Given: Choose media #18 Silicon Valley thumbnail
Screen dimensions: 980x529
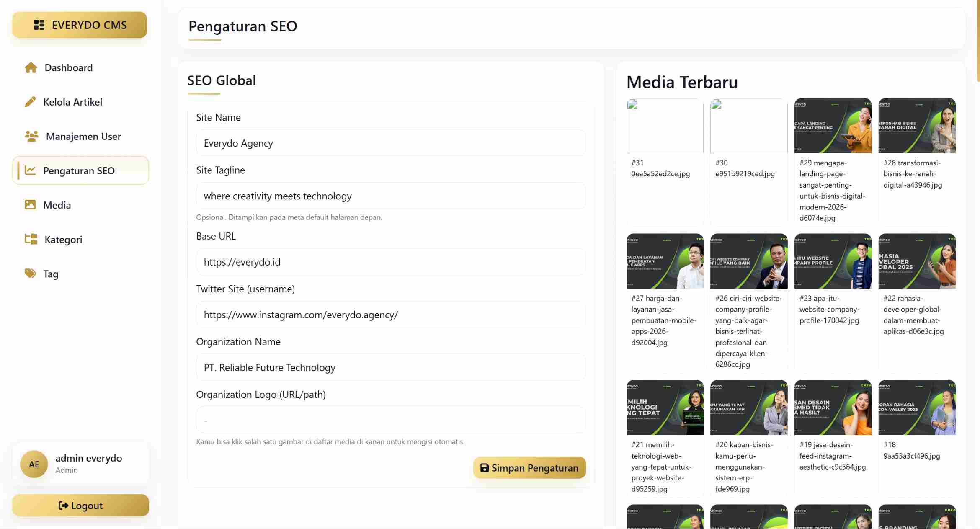Looking at the screenshot, I should coord(917,408).
